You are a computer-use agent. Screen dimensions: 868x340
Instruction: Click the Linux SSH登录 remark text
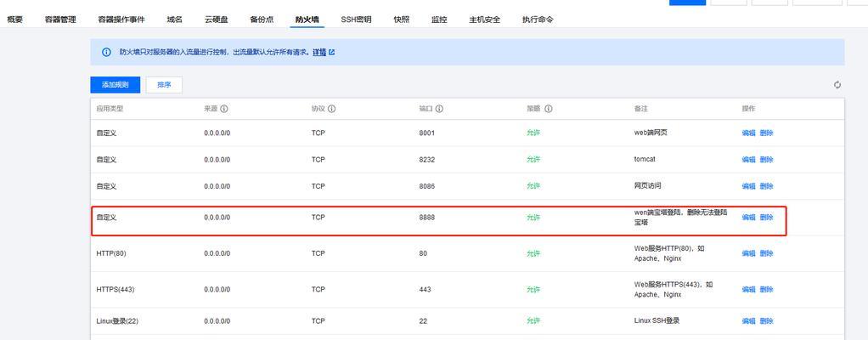(657, 321)
